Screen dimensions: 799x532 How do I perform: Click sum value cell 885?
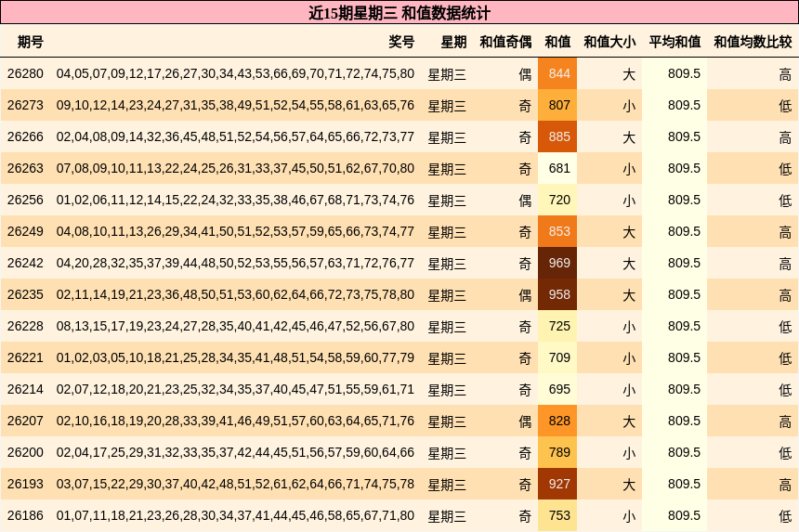click(x=557, y=136)
